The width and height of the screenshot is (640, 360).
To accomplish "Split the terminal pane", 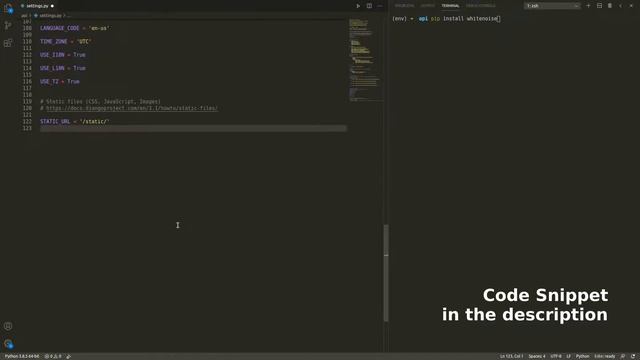I will pos(599,6).
